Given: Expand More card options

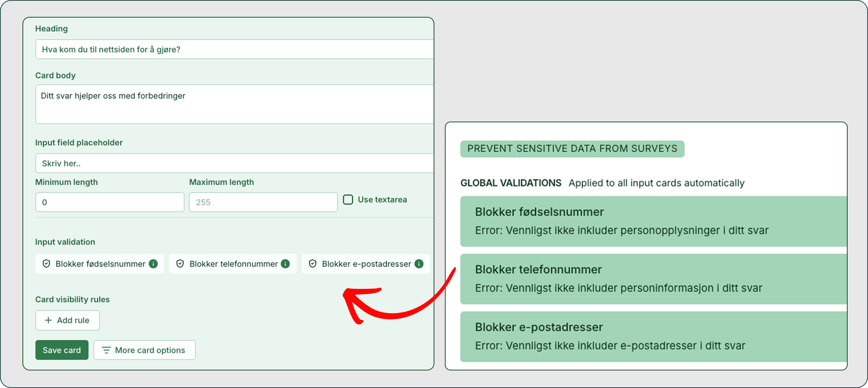Looking at the screenshot, I should [x=144, y=350].
